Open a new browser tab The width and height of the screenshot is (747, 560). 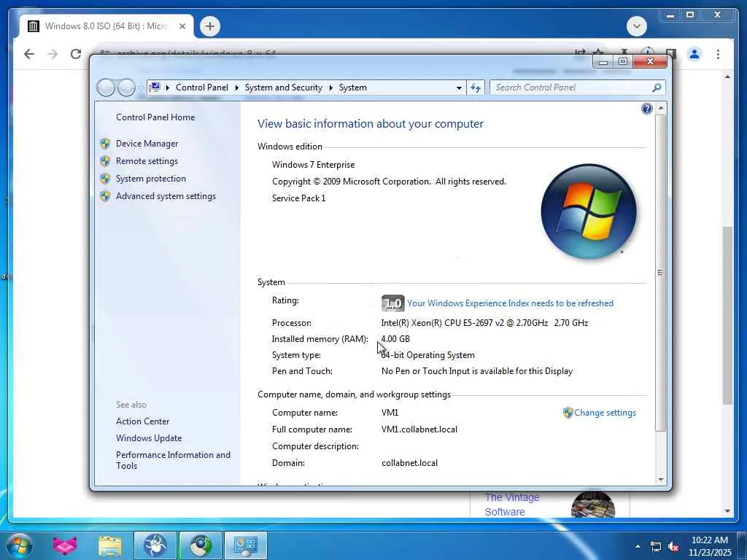(x=210, y=26)
